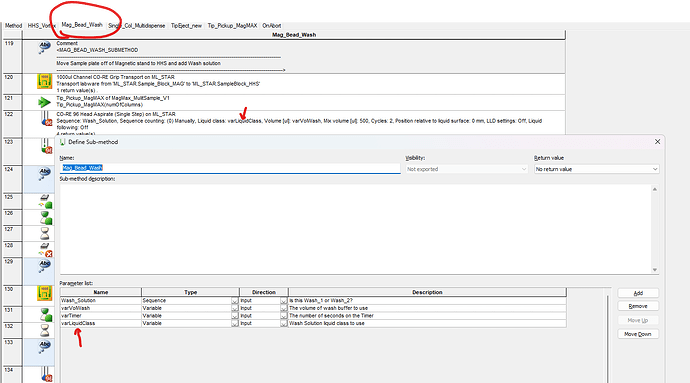690x383 pixels.
Task: Click the sub-method Name input field
Action: coord(230,168)
